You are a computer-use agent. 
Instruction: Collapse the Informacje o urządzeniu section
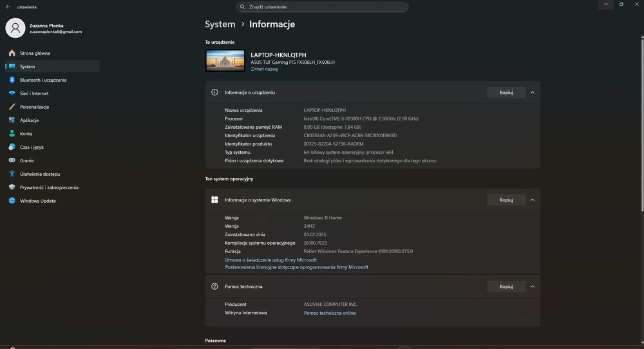click(533, 92)
